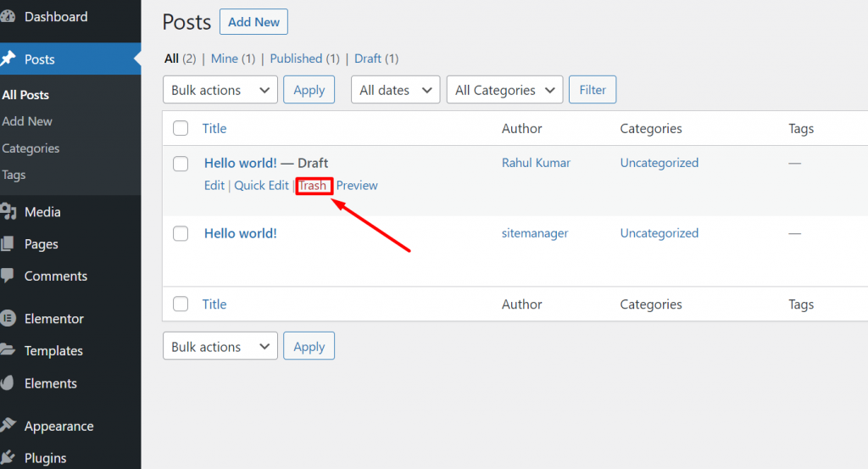Image resolution: width=868 pixels, height=469 pixels.
Task: Open Plugins in the sidebar
Action: click(46, 458)
